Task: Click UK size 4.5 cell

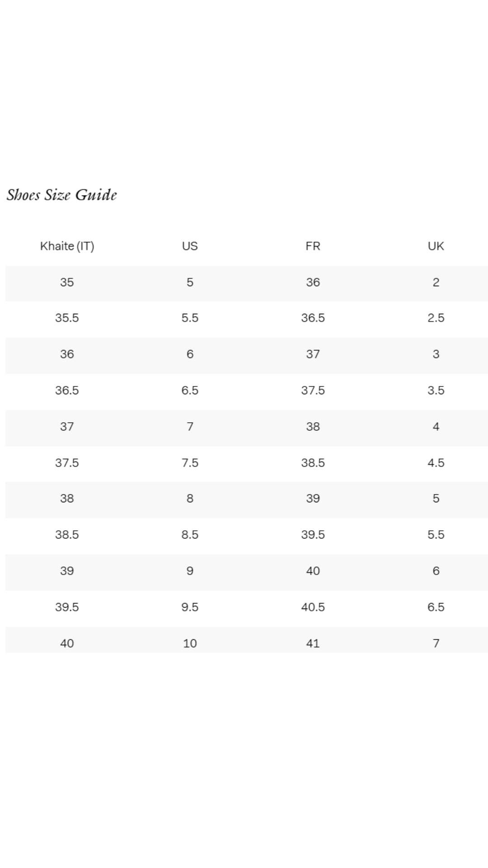Action: click(436, 462)
